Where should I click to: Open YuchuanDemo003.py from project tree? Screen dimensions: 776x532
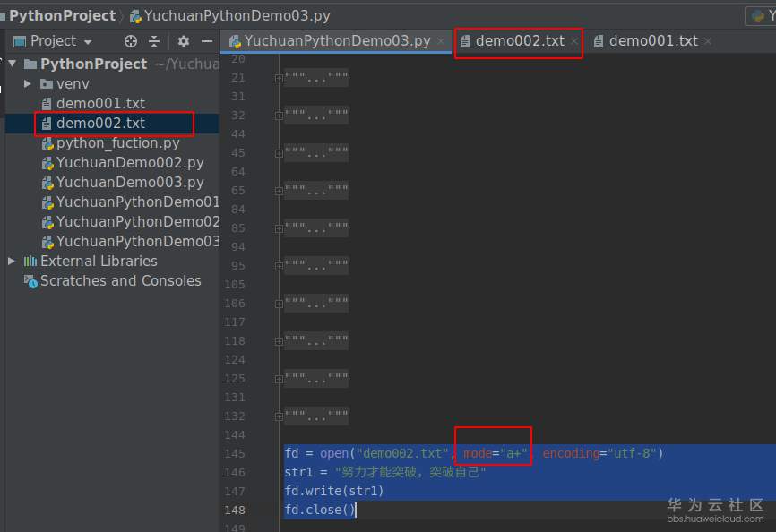(130, 183)
